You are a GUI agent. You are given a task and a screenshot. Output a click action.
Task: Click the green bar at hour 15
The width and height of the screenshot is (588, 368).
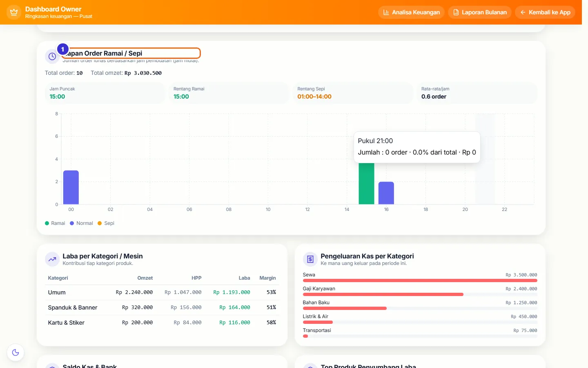coord(366,183)
